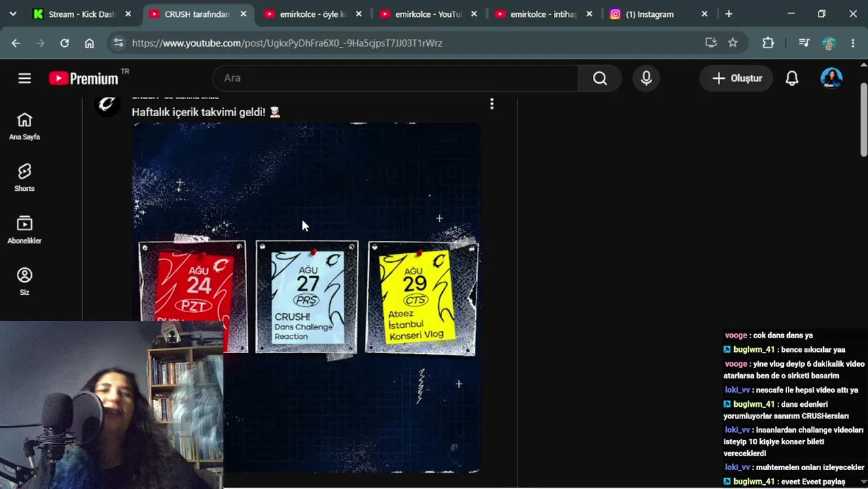Click chat username loki_vv on nescafe message

pyautogui.click(x=737, y=390)
